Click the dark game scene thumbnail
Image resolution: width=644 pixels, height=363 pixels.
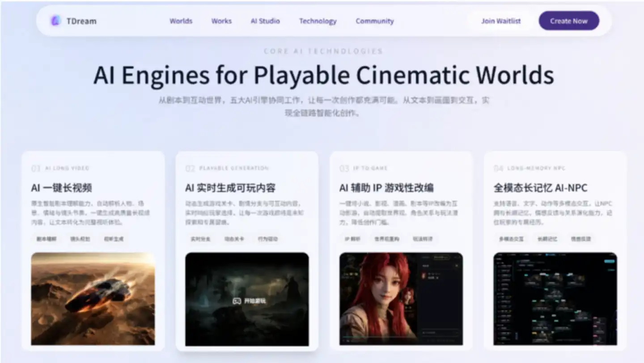247,299
